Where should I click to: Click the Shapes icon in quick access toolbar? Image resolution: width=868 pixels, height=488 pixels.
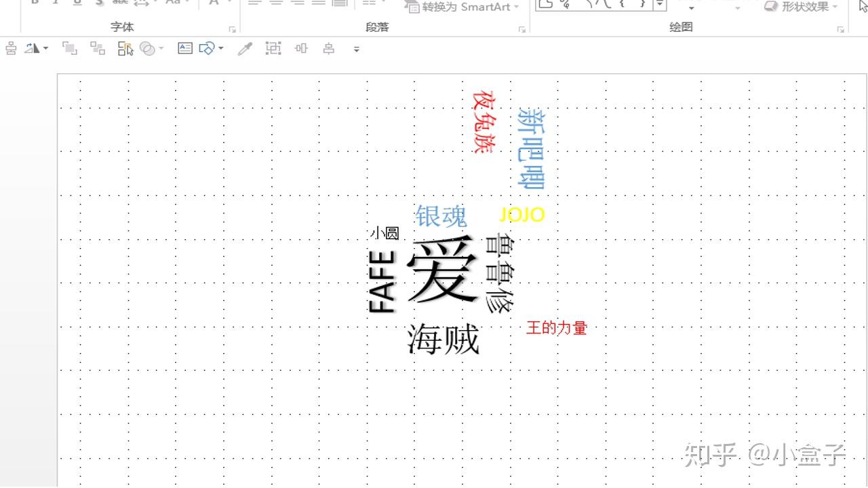(207, 49)
